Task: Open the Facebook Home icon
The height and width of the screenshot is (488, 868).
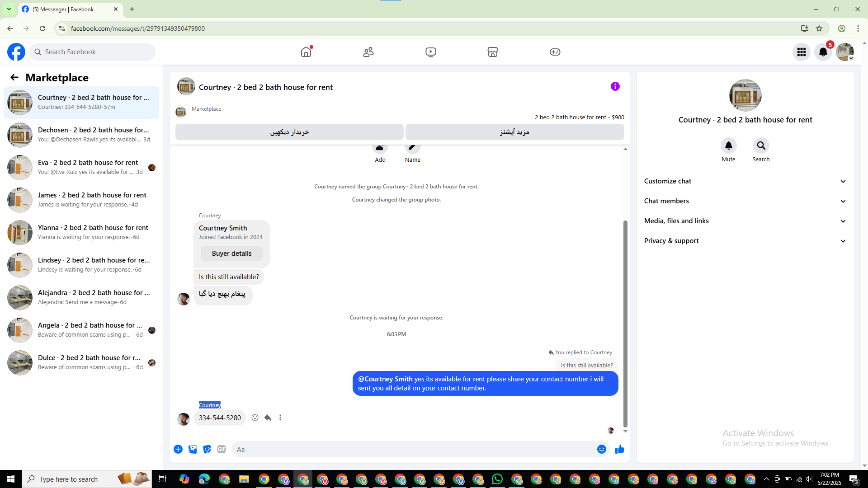Action: tap(306, 52)
